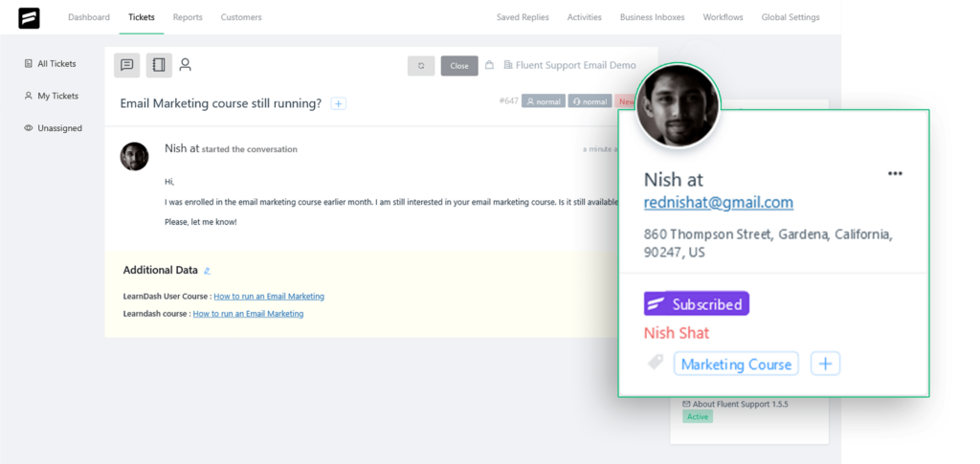This screenshot has height=464, width=980.
Task: Open LearnDash User Course email marketing link
Action: 269,296
